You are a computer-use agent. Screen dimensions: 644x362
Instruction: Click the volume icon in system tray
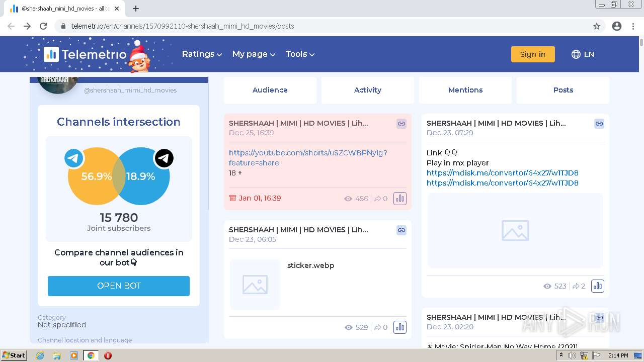[573, 355]
